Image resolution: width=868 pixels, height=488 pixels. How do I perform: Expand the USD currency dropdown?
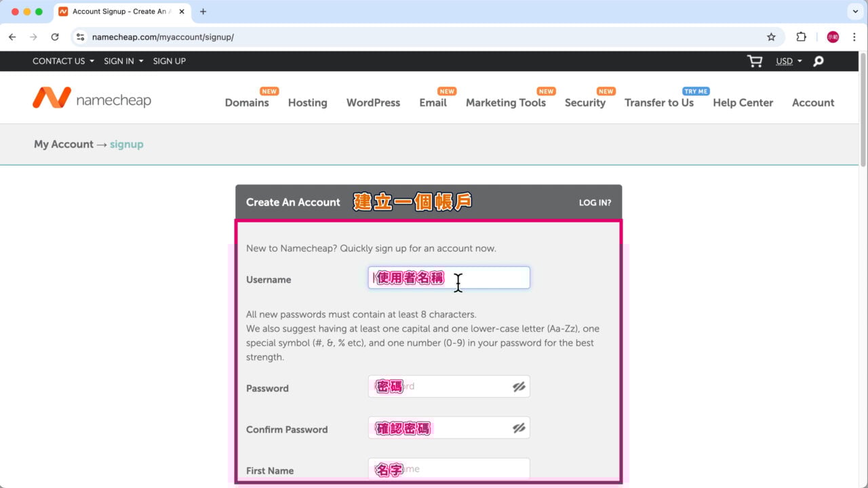[x=789, y=61]
